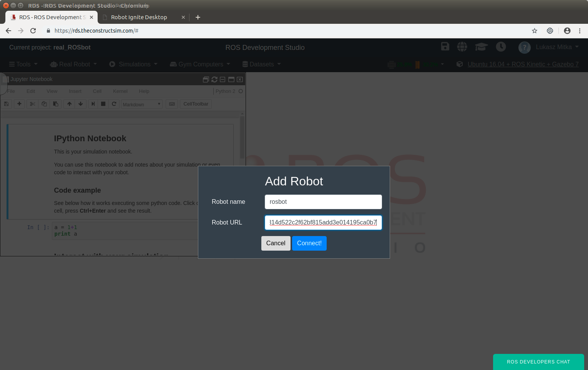
Task: Open Jupyter File menu
Action: (x=11, y=91)
